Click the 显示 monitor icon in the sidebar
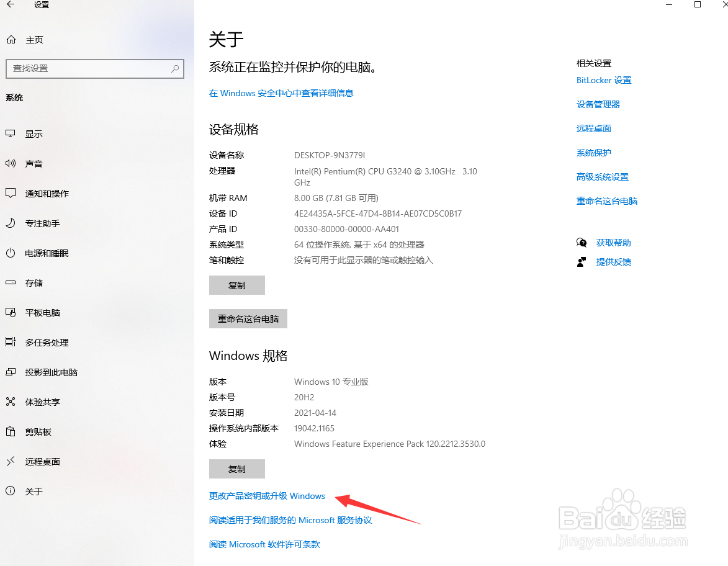 coord(11,133)
